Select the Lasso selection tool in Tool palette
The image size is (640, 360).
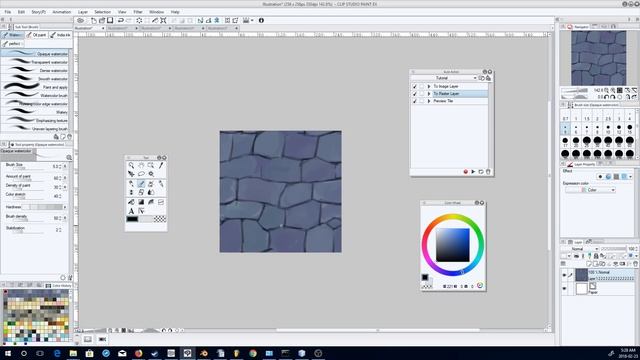click(141, 174)
